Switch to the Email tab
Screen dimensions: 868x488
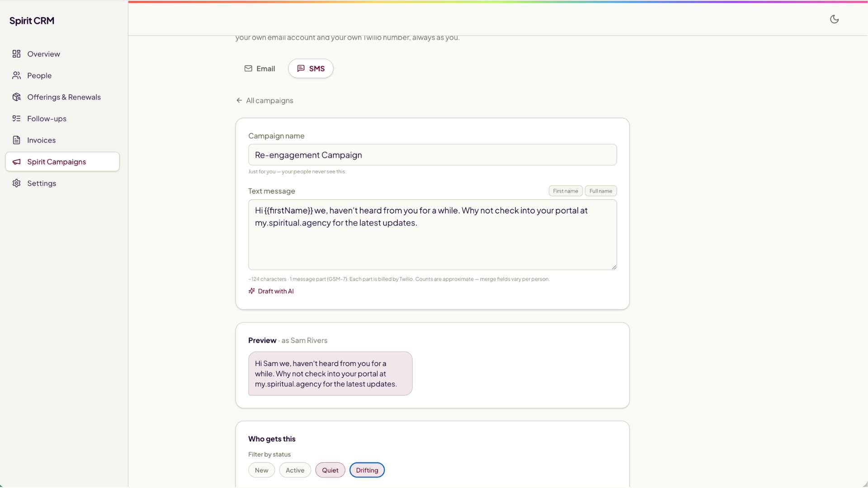click(260, 69)
